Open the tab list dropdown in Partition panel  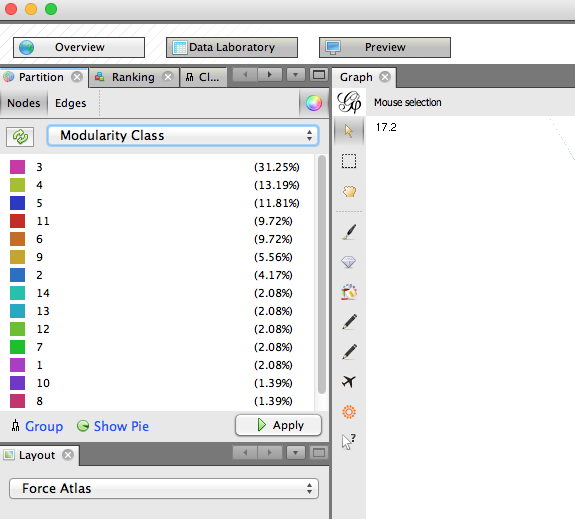[x=295, y=75]
